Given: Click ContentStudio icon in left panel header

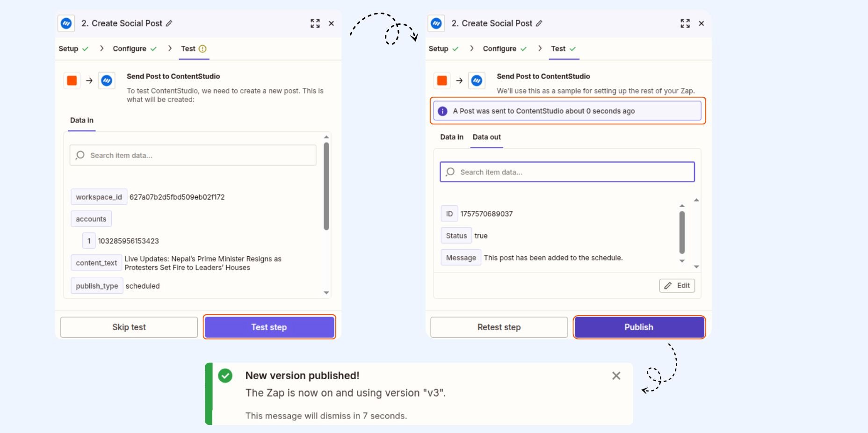Looking at the screenshot, I should (x=66, y=23).
